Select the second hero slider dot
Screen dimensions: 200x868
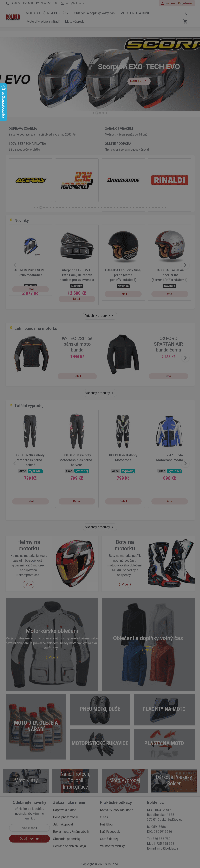pyautogui.click(x=97, y=113)
